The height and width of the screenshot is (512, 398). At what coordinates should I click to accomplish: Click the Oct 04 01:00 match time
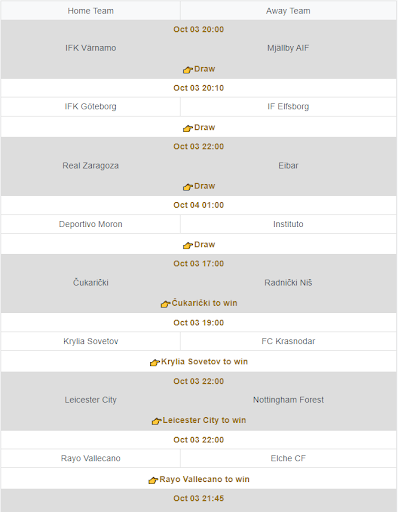click(199, 205)
